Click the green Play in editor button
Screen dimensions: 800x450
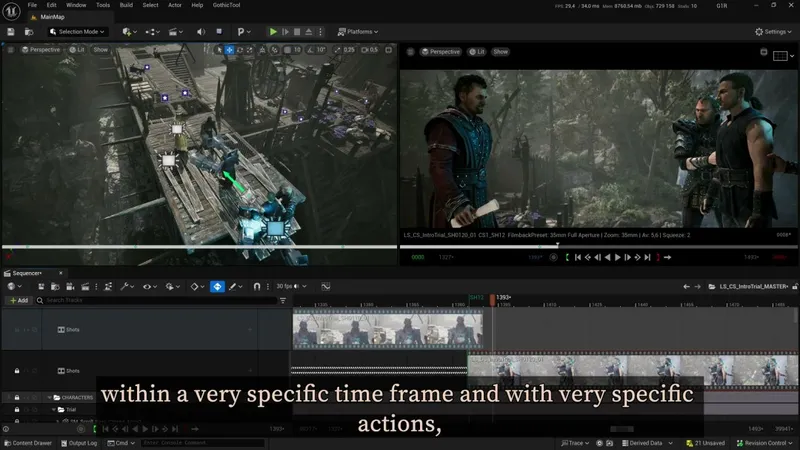click(273, 32)
